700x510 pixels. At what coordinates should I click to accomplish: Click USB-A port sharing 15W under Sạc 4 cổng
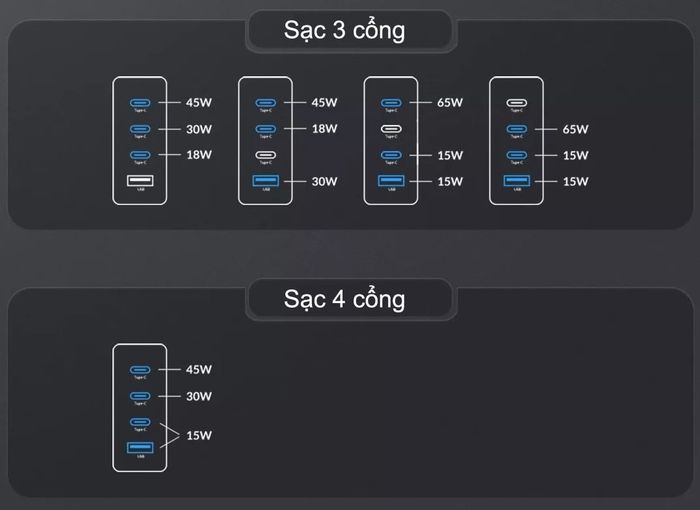[140, 447]
